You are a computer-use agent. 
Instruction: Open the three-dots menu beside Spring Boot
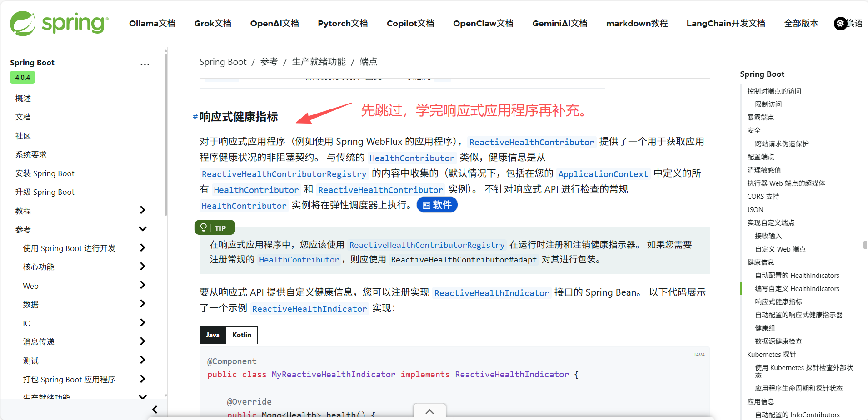(x=145, y=64)
